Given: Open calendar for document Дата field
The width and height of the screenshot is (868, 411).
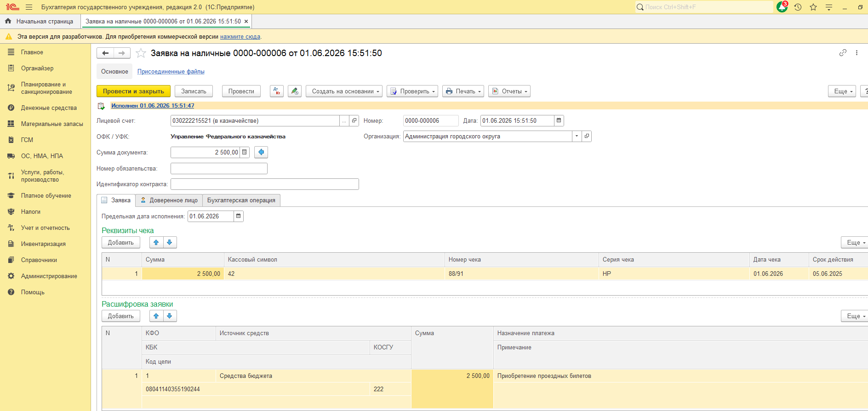Looking at the screenshot, I should pyautogui.click(x=559, y=120).
